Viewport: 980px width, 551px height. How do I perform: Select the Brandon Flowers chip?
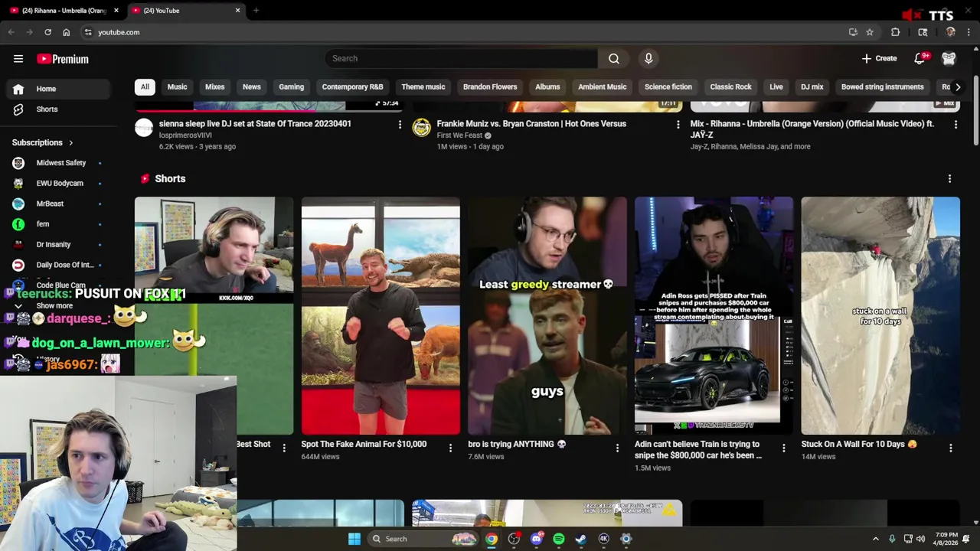pyautogui.click(x=490, y=87)
